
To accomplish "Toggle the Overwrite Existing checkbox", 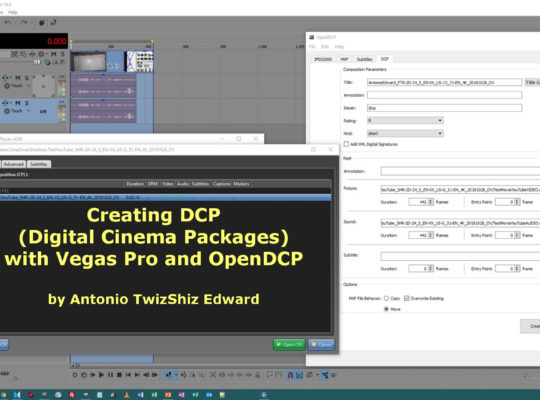I will pyautogui.click(x=407, y=298).
